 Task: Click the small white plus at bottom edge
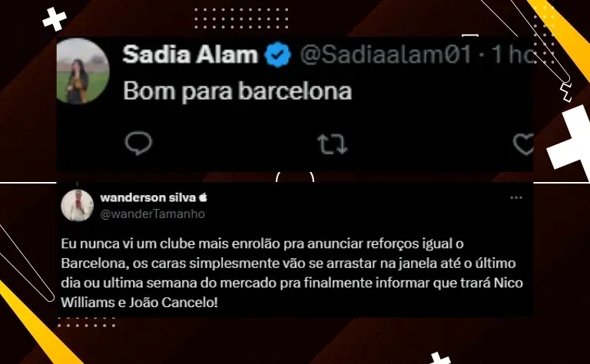coord(439,358)
